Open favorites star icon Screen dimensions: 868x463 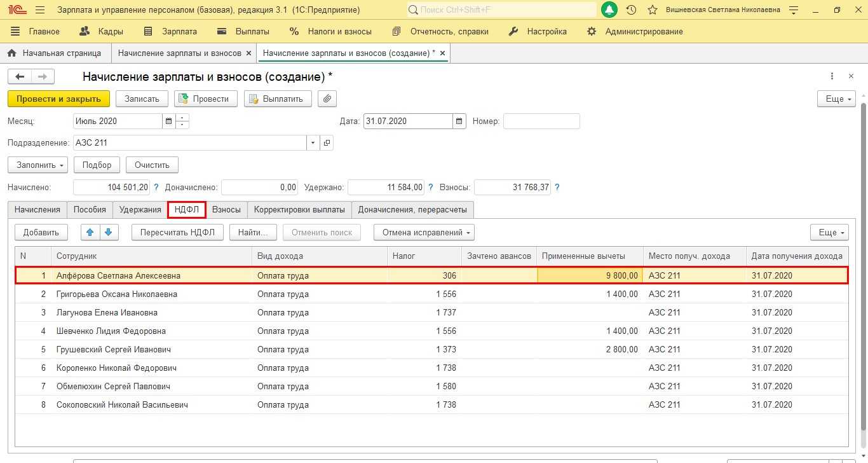652,10
